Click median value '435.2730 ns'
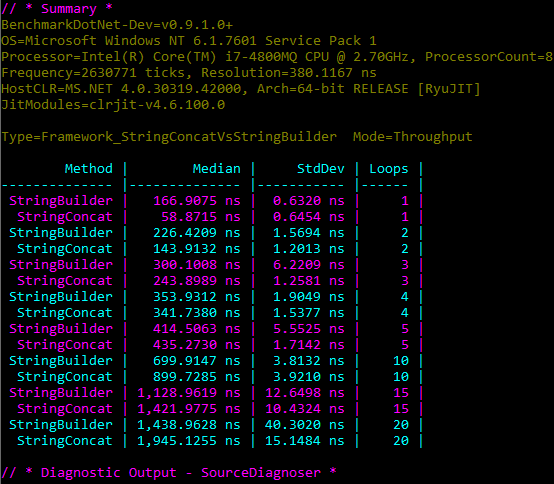Image resolution: width=554 pixels, height=484 pixels. 197,345
